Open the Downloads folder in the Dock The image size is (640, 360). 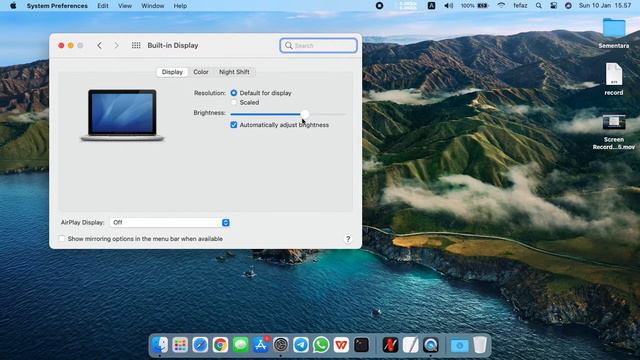[460, 345]
